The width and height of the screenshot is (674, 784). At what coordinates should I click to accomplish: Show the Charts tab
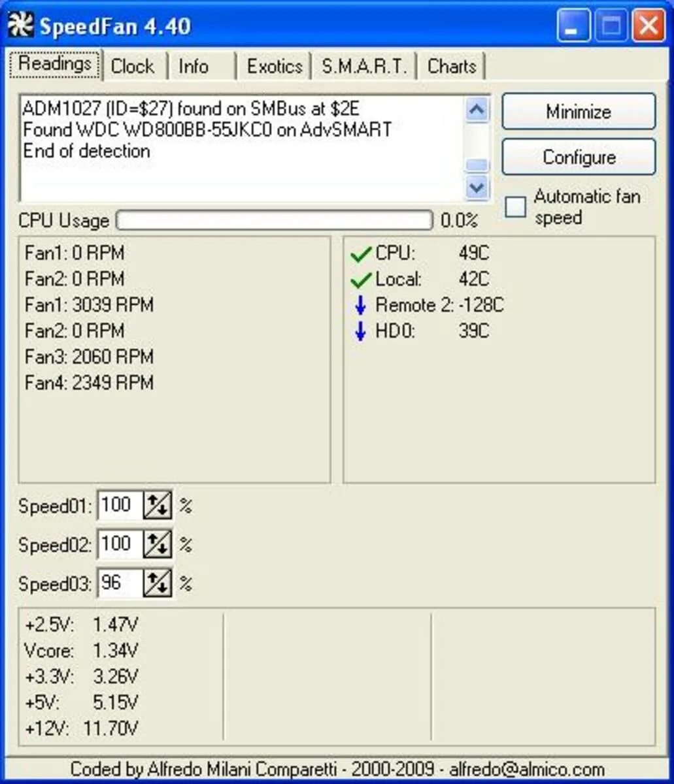pos(452,67)
